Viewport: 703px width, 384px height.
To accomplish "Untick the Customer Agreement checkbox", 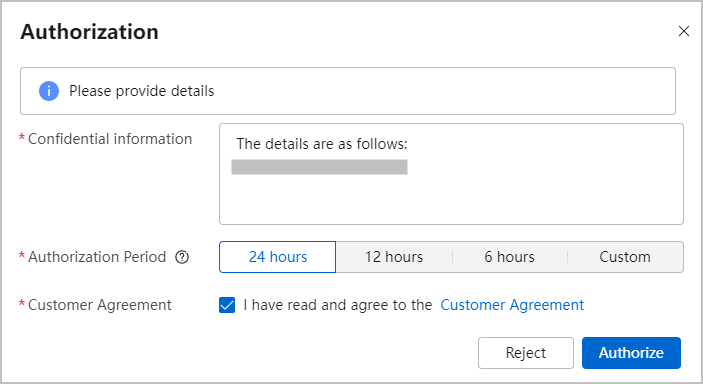I will [x=227, y=305].
